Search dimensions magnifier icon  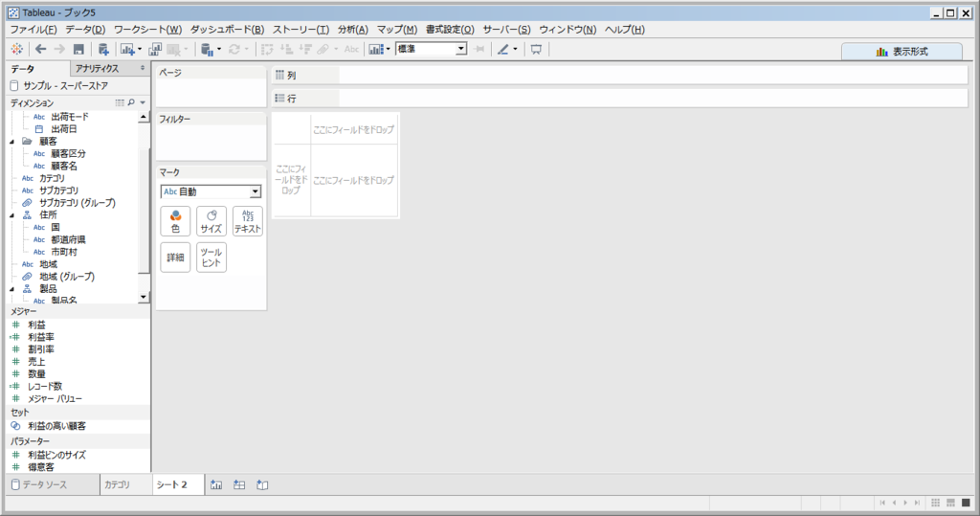tap(131, 102)
